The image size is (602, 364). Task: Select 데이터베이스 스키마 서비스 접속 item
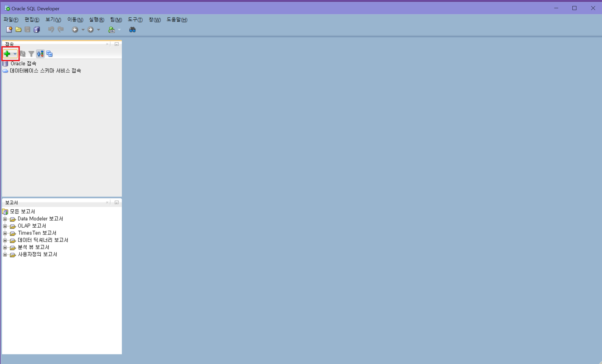(45, 71)
